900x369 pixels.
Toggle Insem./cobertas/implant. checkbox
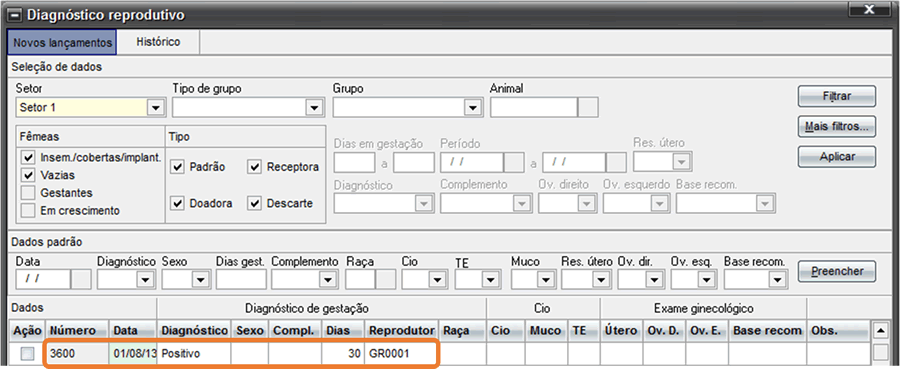point(27,157)
